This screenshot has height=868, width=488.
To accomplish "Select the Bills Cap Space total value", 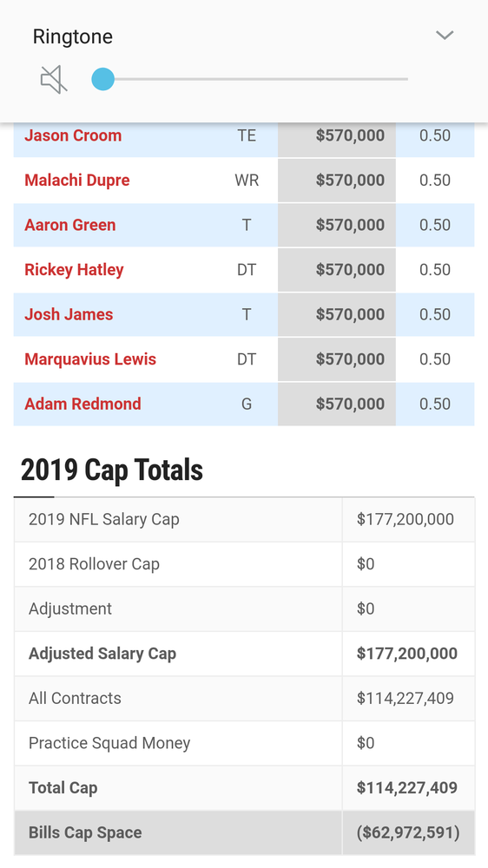I will point(408,832).
